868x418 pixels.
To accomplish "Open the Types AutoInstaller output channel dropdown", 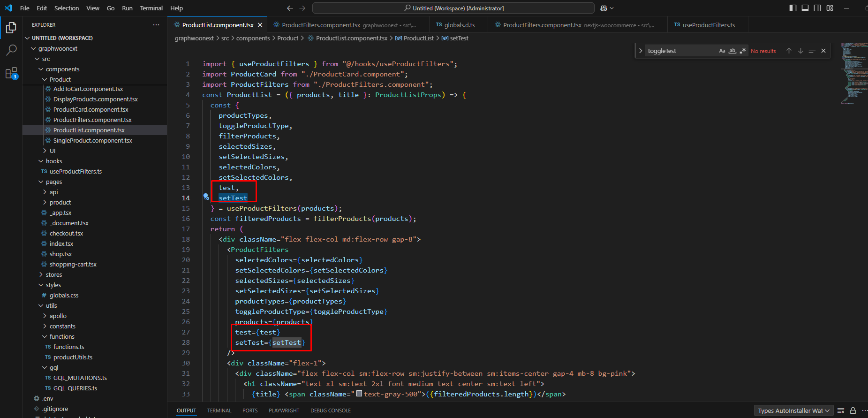I will (793, 410).
